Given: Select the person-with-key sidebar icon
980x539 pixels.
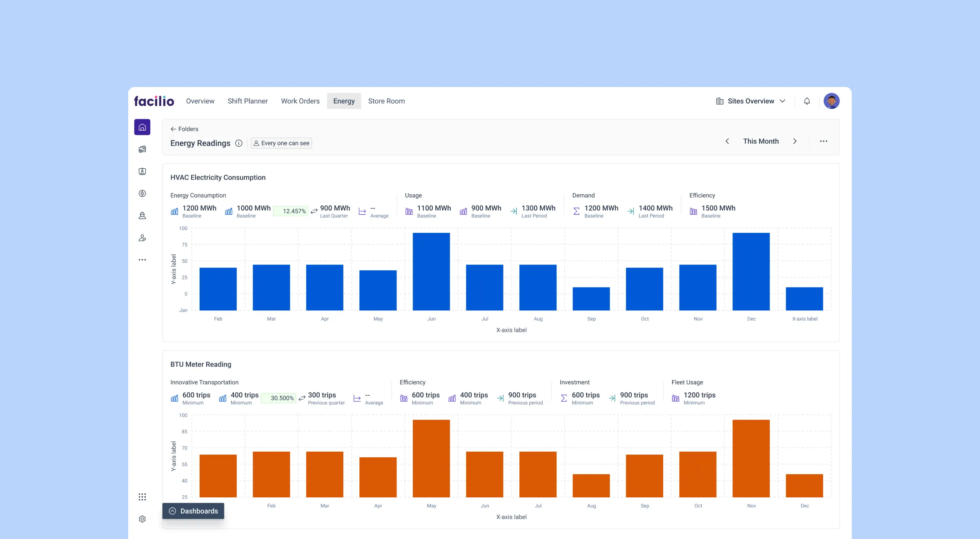Looking at the screenshot, I should coord(142,238).
